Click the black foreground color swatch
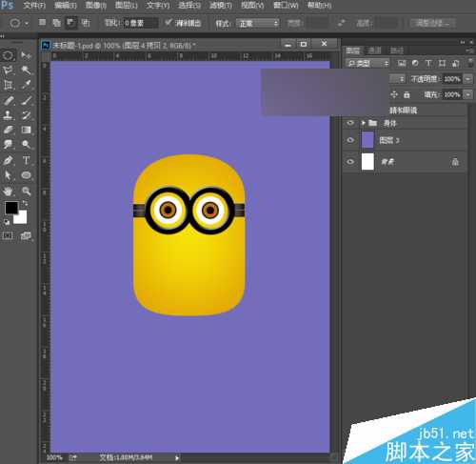This screenshot has height=464, width=476. point(11,208)
